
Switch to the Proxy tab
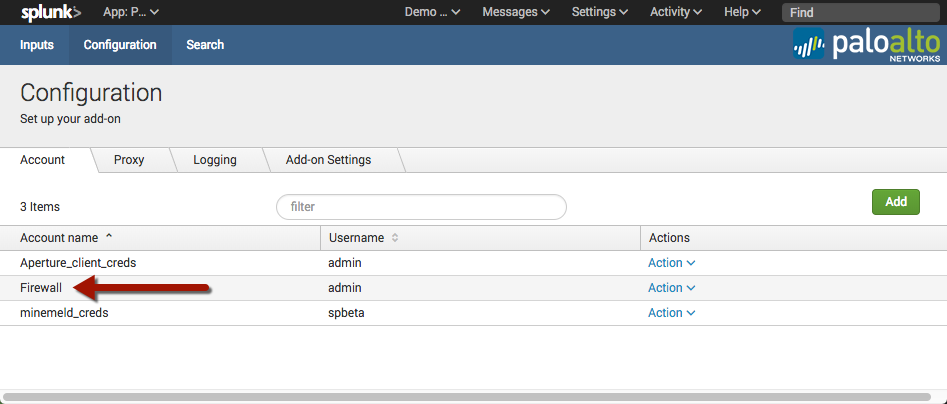pos(129,160)
